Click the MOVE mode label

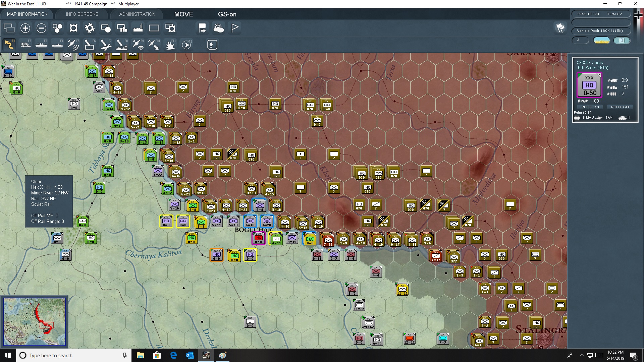tap(183, 14)
